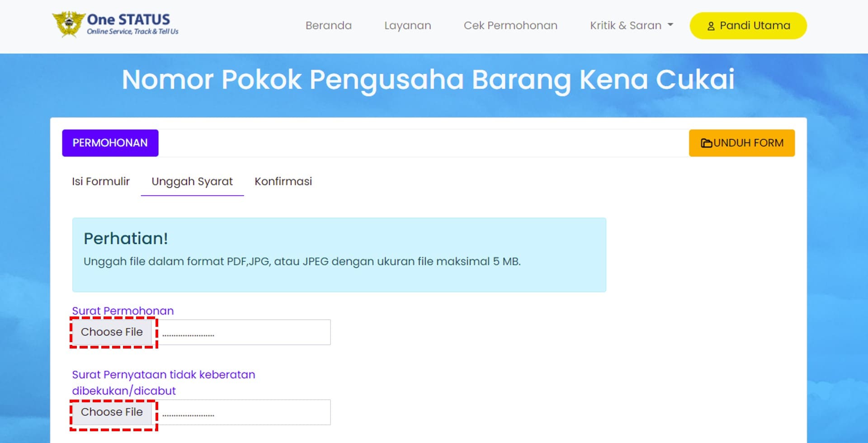The height and width of the screenshot is (443, 868).
Task: Select the Unggah Syarat tab
Action: point(192,181)
